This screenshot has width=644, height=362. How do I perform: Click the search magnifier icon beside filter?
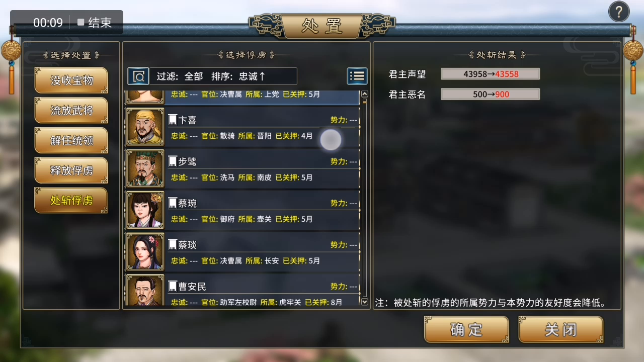(138, 76)
